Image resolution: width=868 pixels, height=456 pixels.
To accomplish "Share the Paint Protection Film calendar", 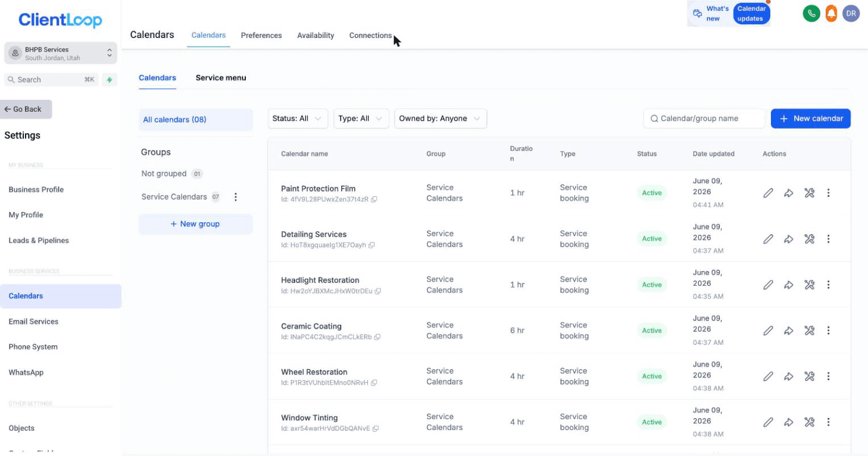I will [x=789, y=193].
